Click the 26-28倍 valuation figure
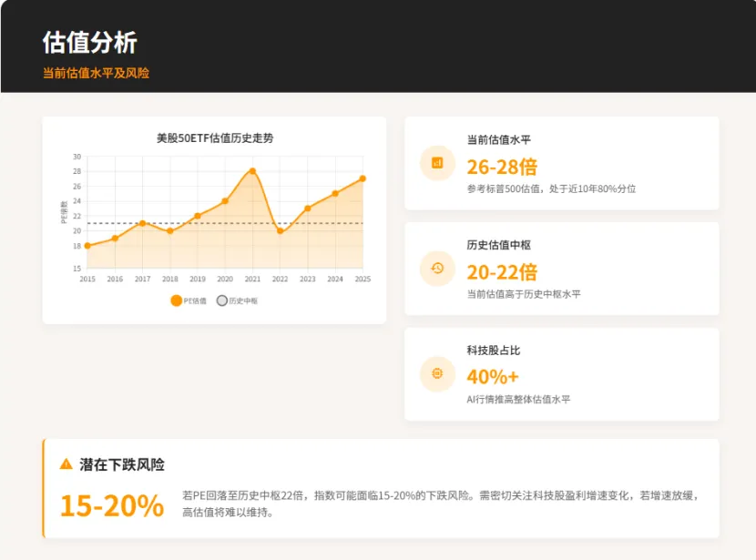 502,167
